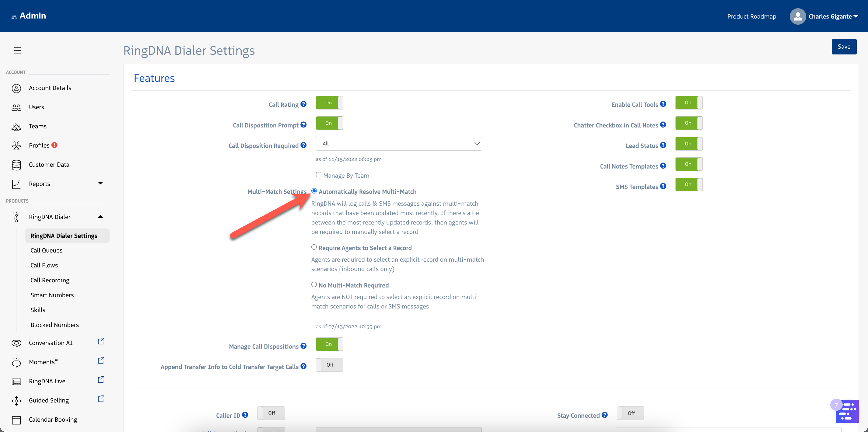Open the Product Roadmap link
Screen dimensions: 868x432
click(x=751, y=16)
